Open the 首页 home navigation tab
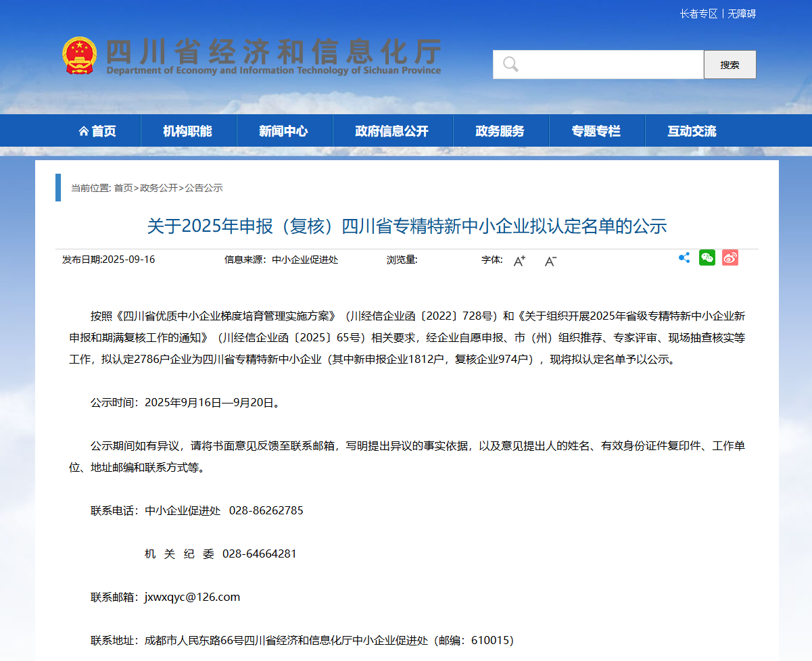 tap(97, 131)
